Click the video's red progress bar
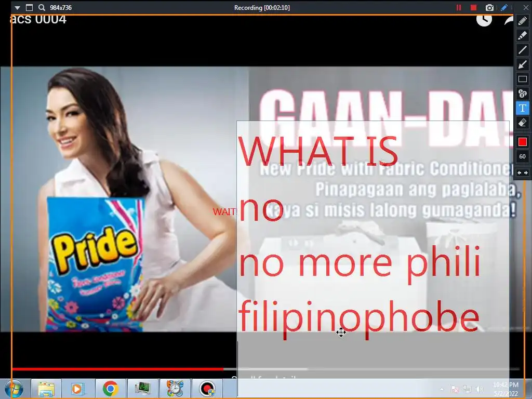532x399 pixels. (x=117, y=369)
